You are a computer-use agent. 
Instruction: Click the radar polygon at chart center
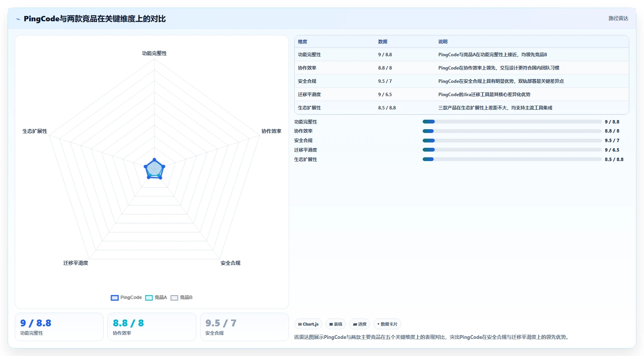pyautogui.click(x=154, y=169)
